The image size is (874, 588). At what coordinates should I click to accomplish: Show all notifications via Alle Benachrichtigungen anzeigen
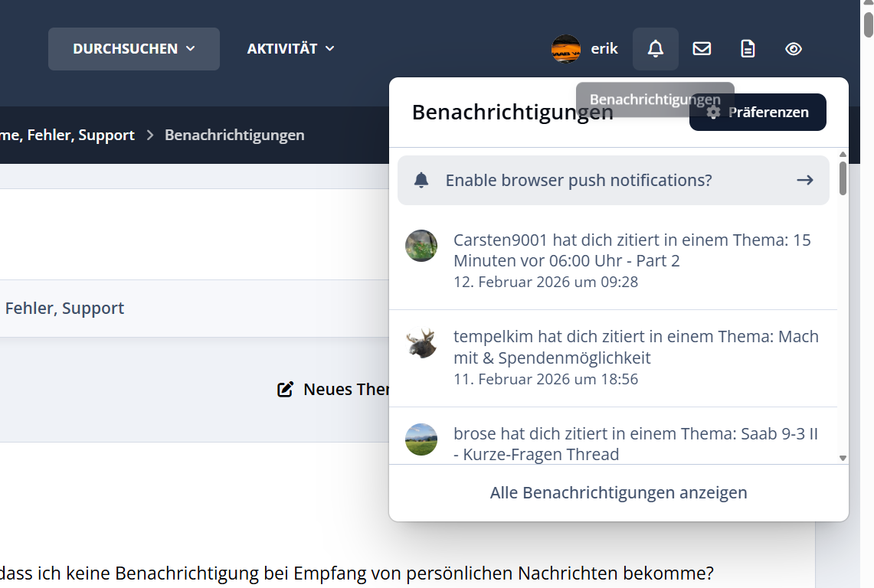(x=618, y=493)
